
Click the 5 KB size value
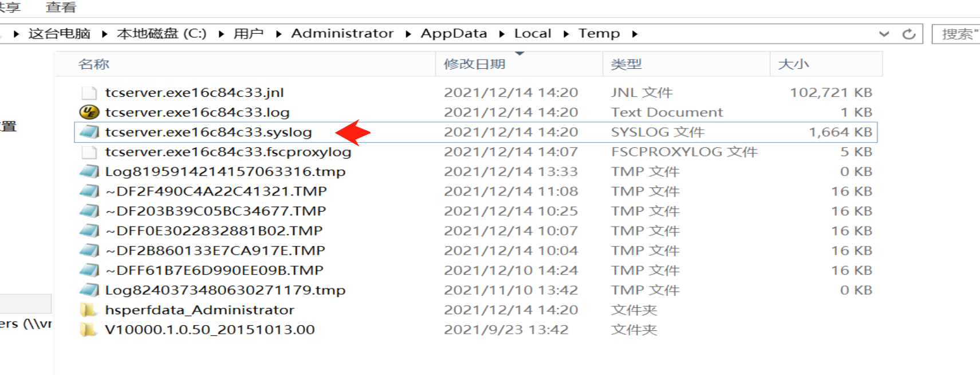pyautogui.click(x=856, y=152)
